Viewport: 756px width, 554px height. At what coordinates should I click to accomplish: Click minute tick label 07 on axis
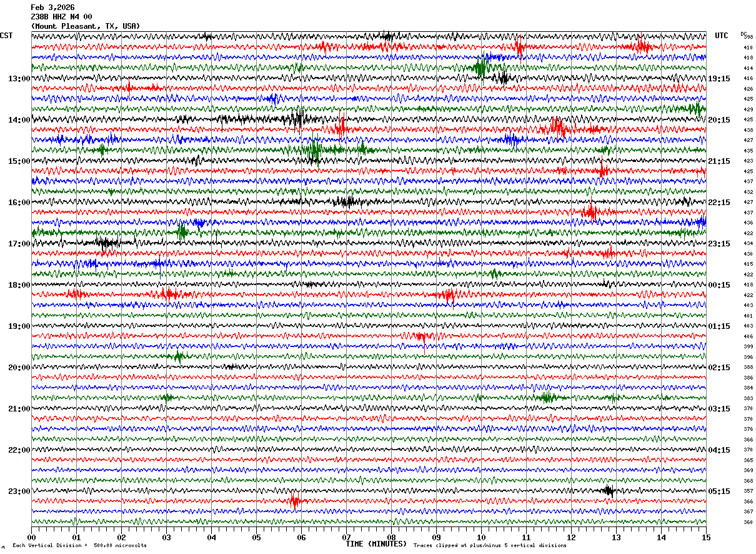pyautogui.click(x=346, y=537)
